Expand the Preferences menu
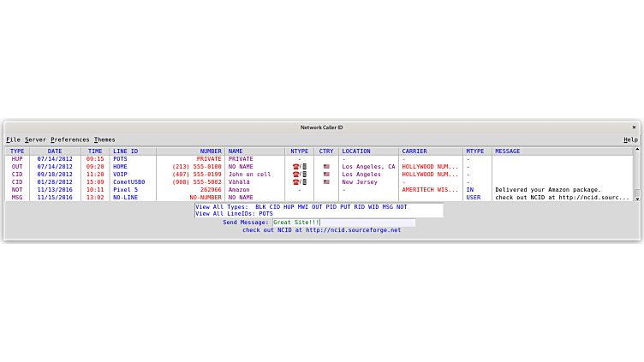The height and width of the screenshot is (362, 644). (69, 139)
